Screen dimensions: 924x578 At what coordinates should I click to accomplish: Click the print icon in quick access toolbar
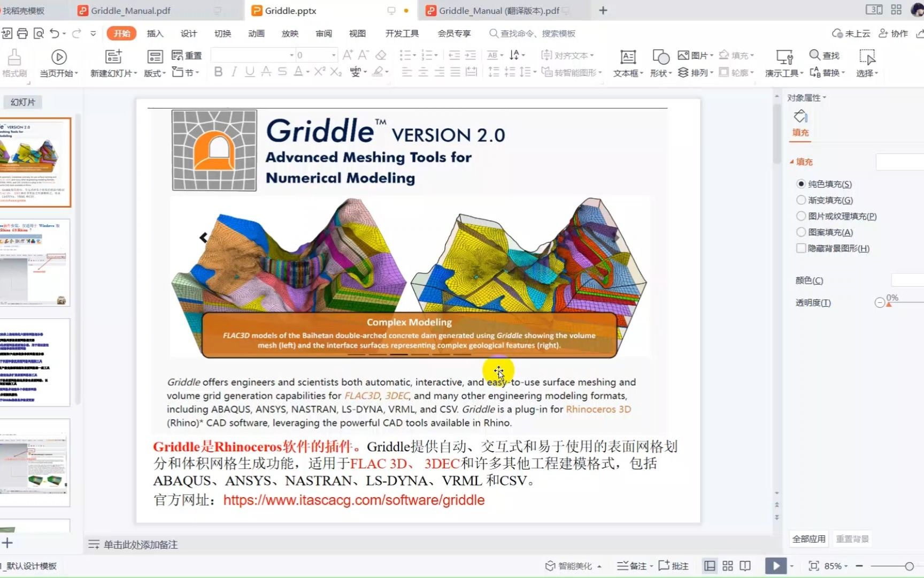22,34
